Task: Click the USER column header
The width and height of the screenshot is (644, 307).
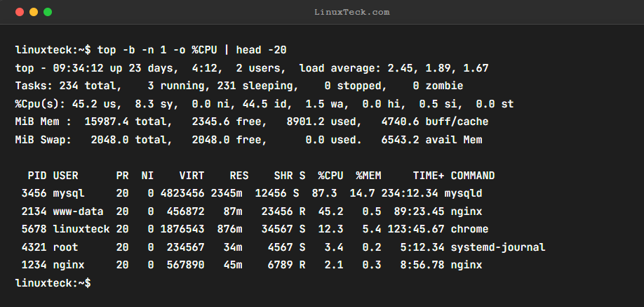Action: 66,176
